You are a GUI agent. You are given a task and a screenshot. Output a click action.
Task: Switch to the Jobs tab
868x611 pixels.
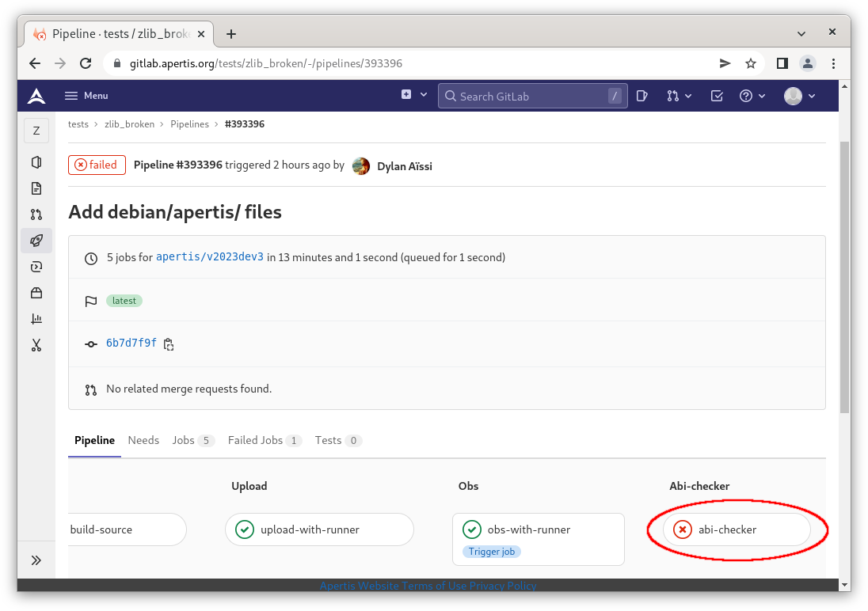coord(192,441)
